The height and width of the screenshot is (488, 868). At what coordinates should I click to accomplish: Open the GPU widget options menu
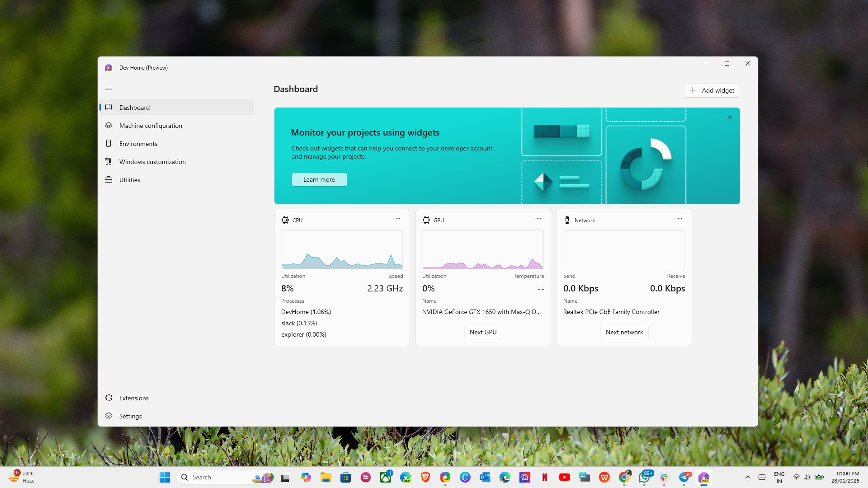[x=538, y=219]
